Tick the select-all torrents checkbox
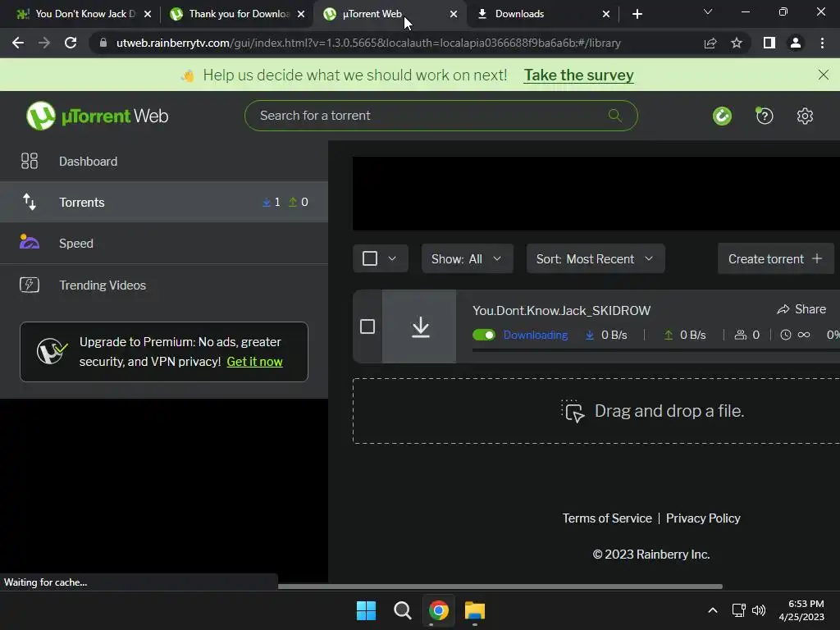 pos(370,258)
